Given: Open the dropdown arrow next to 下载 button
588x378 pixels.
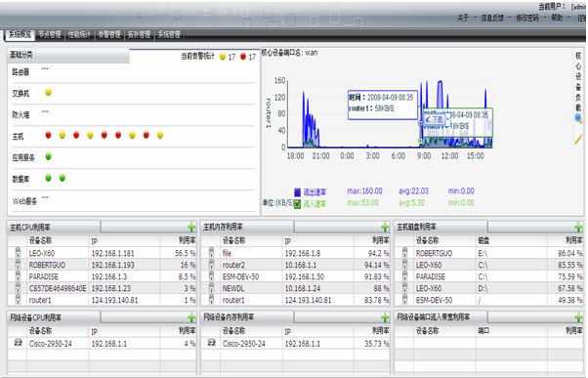Looking at the screenshot, I should click(448, 119).
